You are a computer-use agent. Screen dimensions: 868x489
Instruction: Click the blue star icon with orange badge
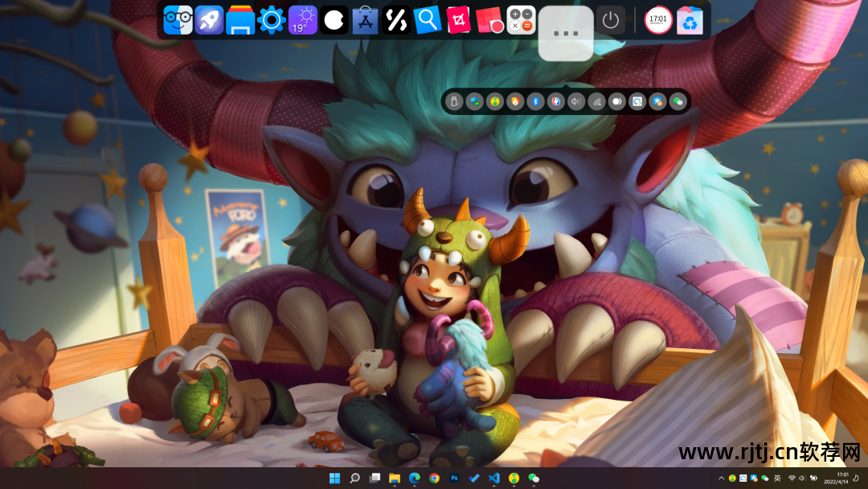[x=657, y=101]
